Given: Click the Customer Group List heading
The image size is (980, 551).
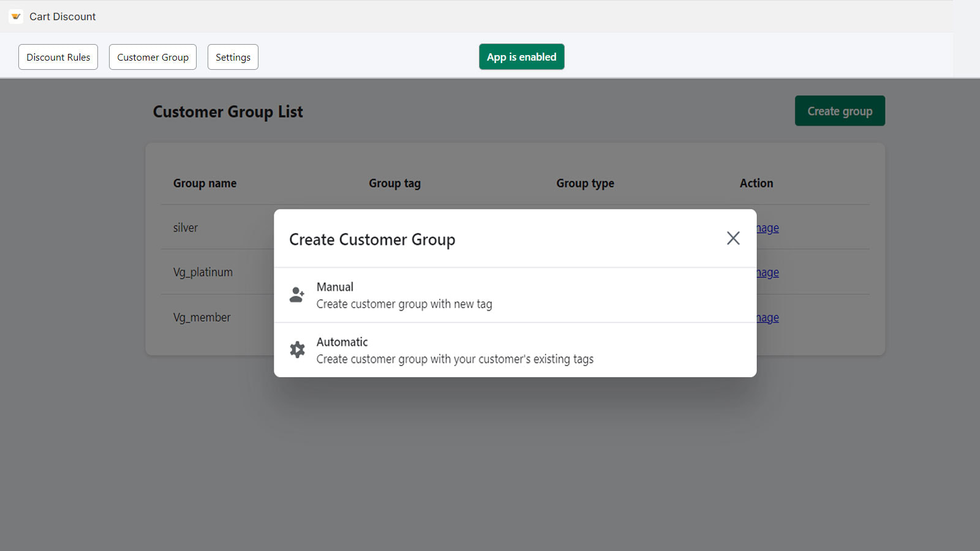Looking at the screenshot, I should [x=228, y=112].
